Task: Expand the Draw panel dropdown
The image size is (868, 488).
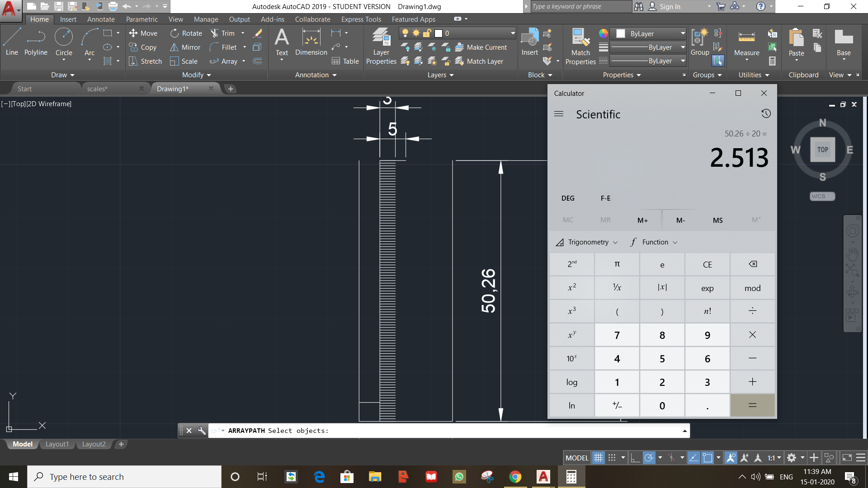Action: [x=59, y=75]
